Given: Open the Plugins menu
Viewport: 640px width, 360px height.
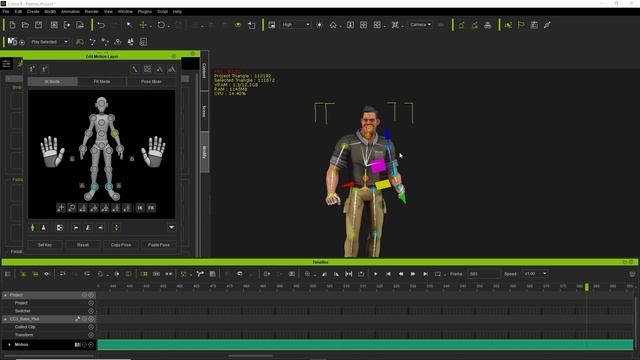Looking at the screenshot, I should point(145,11).
